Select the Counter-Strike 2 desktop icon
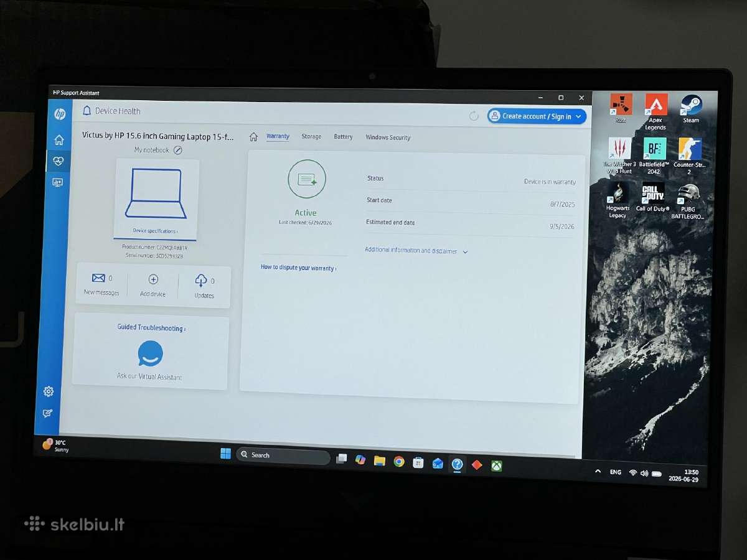 point(690,149)
